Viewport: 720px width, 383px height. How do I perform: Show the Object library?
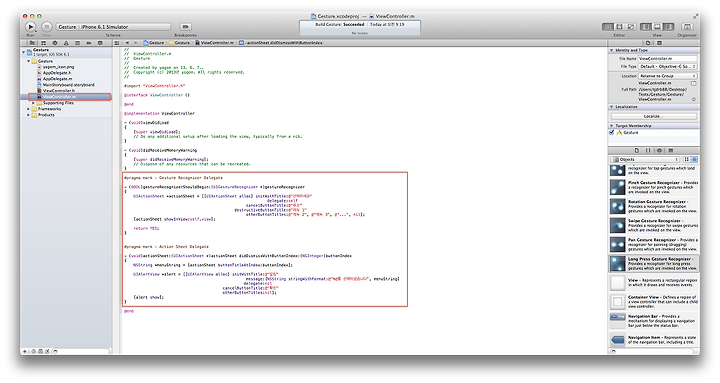click(659, 150)
